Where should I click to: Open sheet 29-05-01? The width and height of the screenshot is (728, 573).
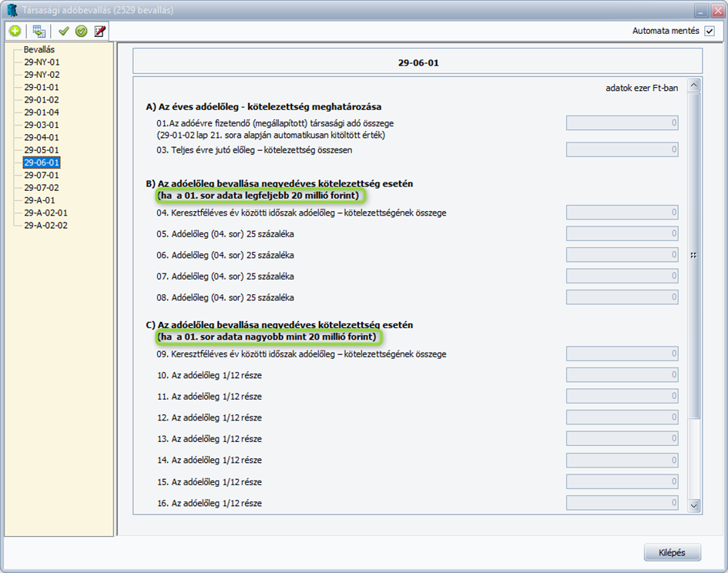point(42,149)
